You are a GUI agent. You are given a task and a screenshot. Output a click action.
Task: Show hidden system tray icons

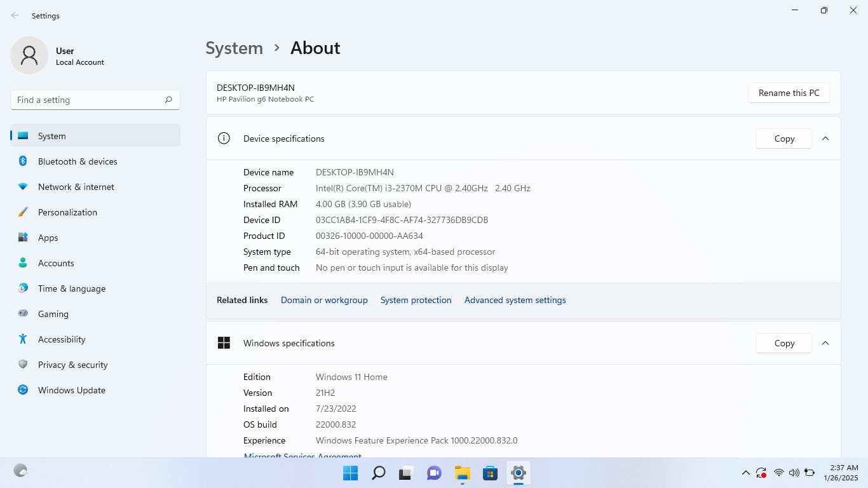[745, 473]
